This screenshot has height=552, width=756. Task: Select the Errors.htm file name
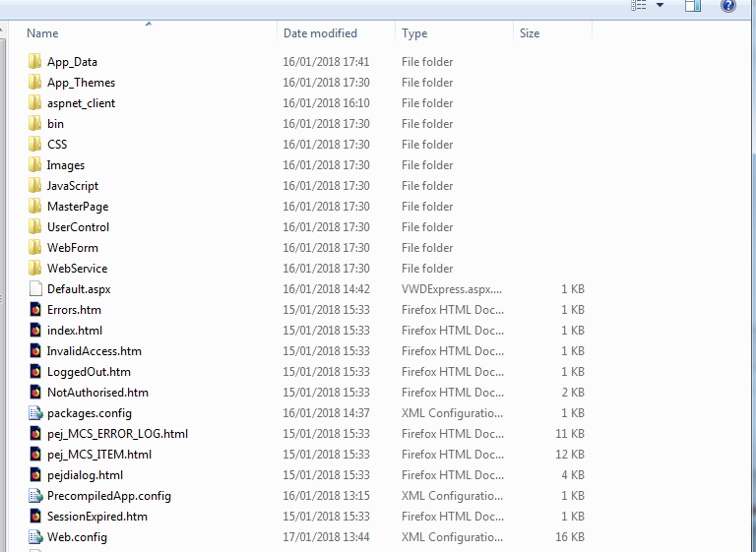tap(74, 310)
